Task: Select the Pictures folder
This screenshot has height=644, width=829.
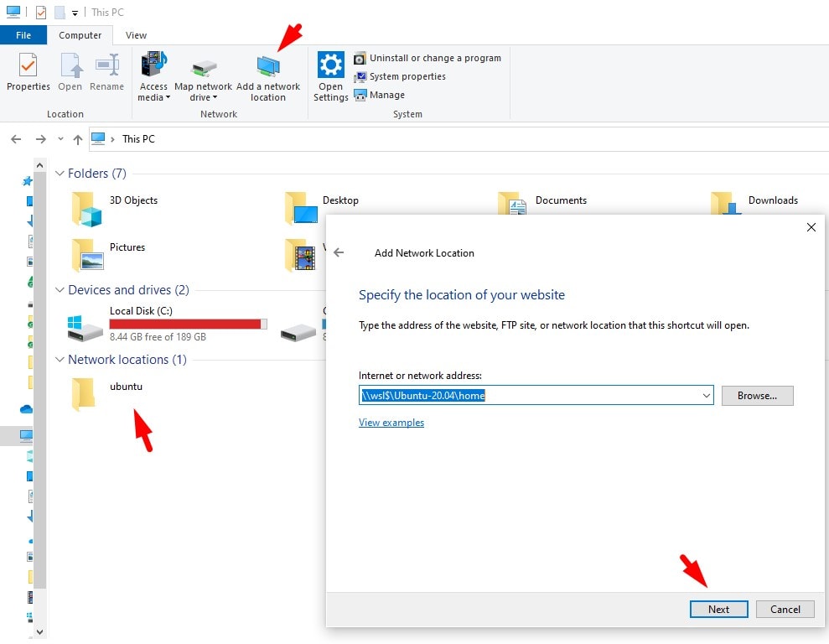Action: click(108, 254)
